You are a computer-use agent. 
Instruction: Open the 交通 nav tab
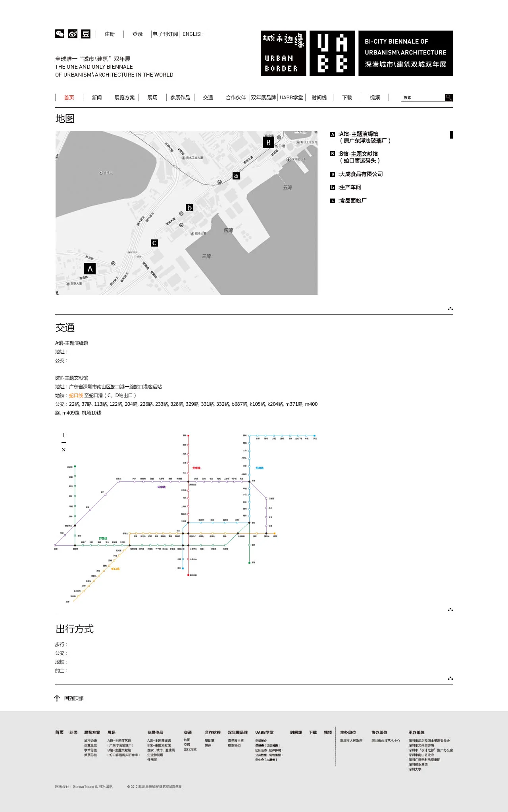click(208, 98)
